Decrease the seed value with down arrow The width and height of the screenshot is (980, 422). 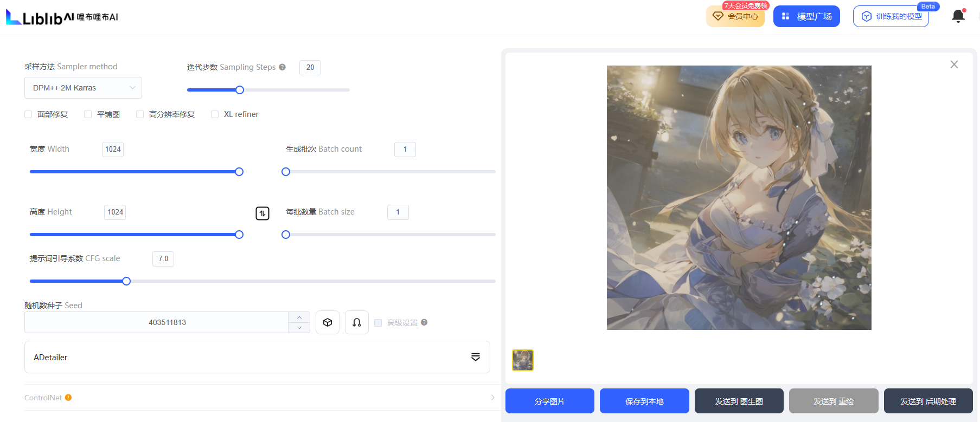point(299,328)
